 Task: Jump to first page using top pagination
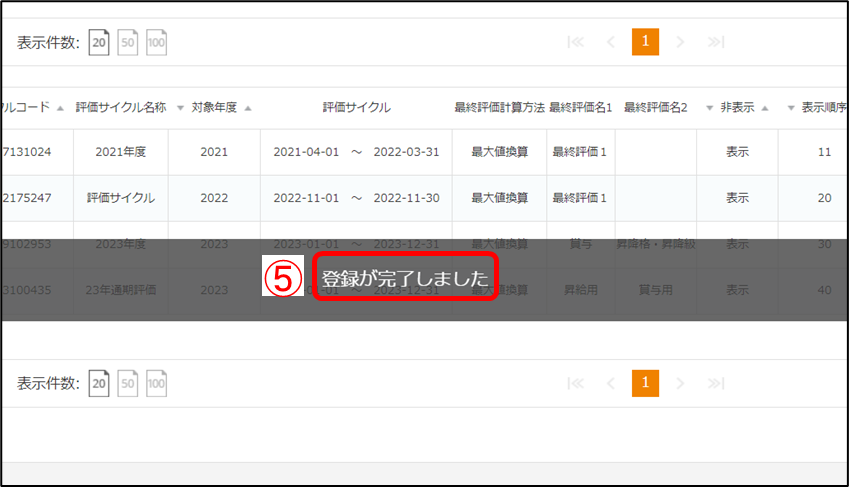tap(575, 42)
